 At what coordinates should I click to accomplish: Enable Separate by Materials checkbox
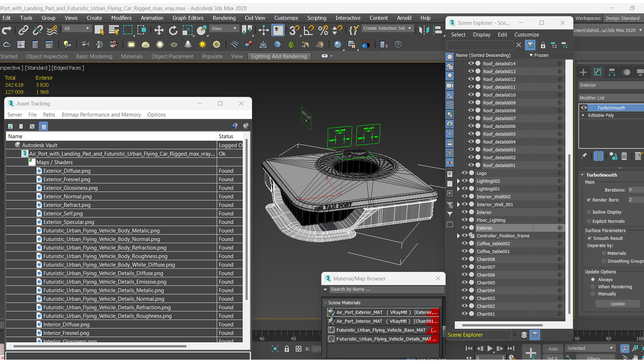coord(604,253)
